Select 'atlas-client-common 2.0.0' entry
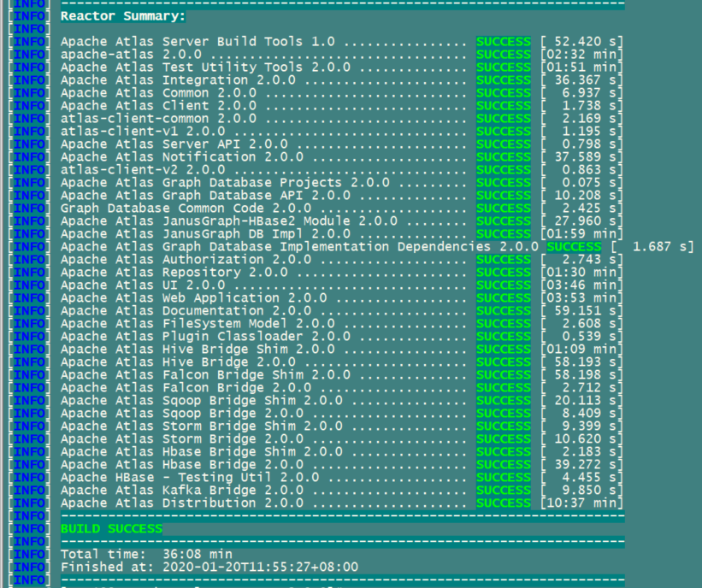Image resolution: width=702 pixels, height=588 pixels. point(158,119)
